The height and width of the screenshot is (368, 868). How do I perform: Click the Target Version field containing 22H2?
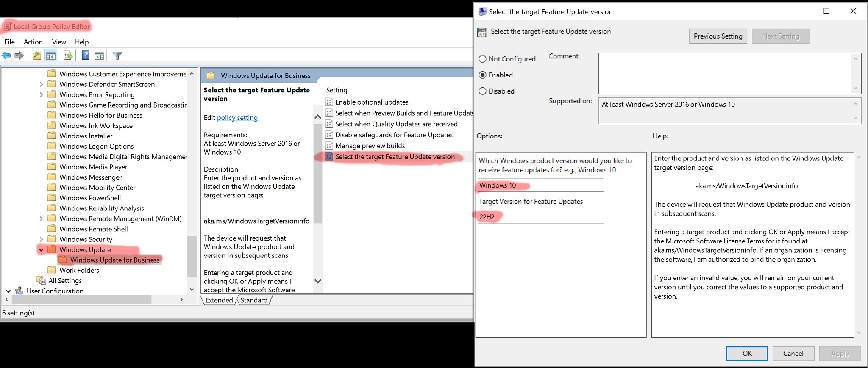(540, 216)
